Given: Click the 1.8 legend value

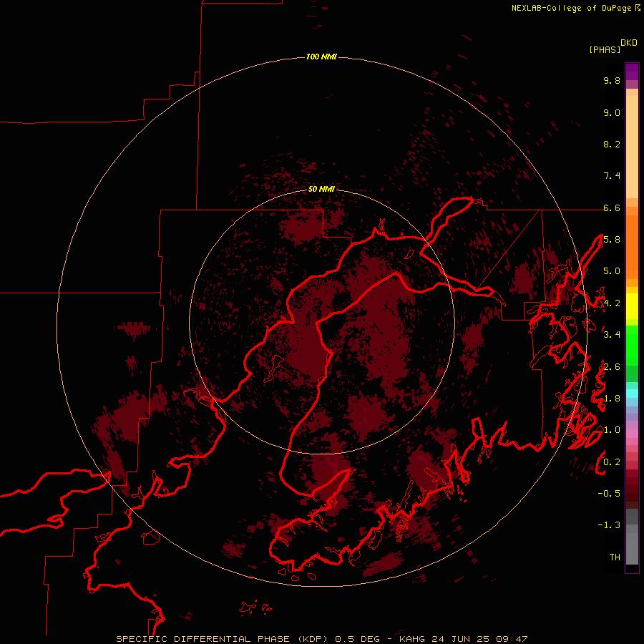Looking at the screenshot, I should click(612, 399).
